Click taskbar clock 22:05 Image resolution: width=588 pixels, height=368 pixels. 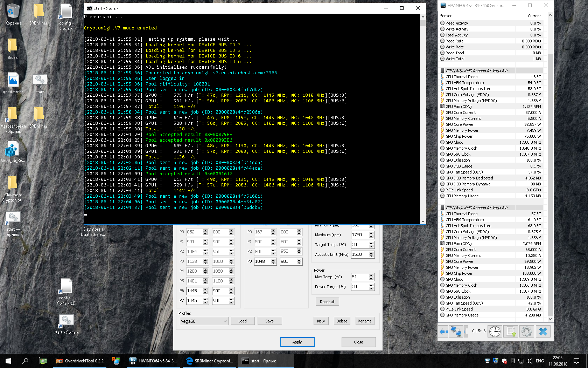click(x=558, y=361)
